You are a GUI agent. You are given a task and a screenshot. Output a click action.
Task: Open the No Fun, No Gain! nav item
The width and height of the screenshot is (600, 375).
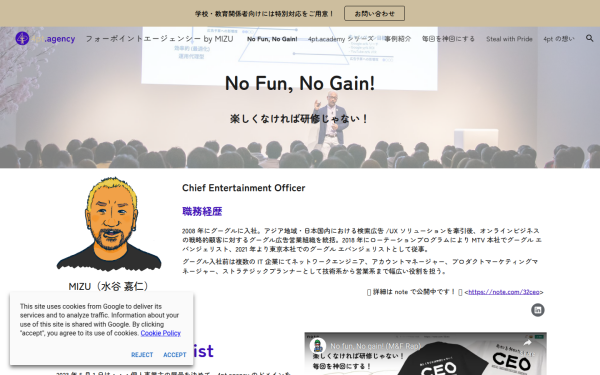272,39
